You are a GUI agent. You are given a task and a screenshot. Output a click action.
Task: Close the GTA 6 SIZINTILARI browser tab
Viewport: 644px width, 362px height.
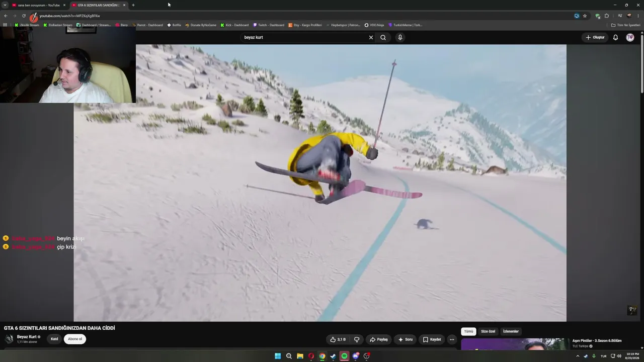point(124,5)
